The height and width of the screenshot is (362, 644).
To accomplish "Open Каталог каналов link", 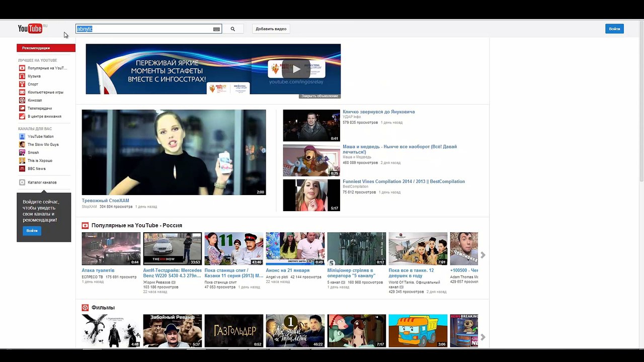I will point(42,182).
